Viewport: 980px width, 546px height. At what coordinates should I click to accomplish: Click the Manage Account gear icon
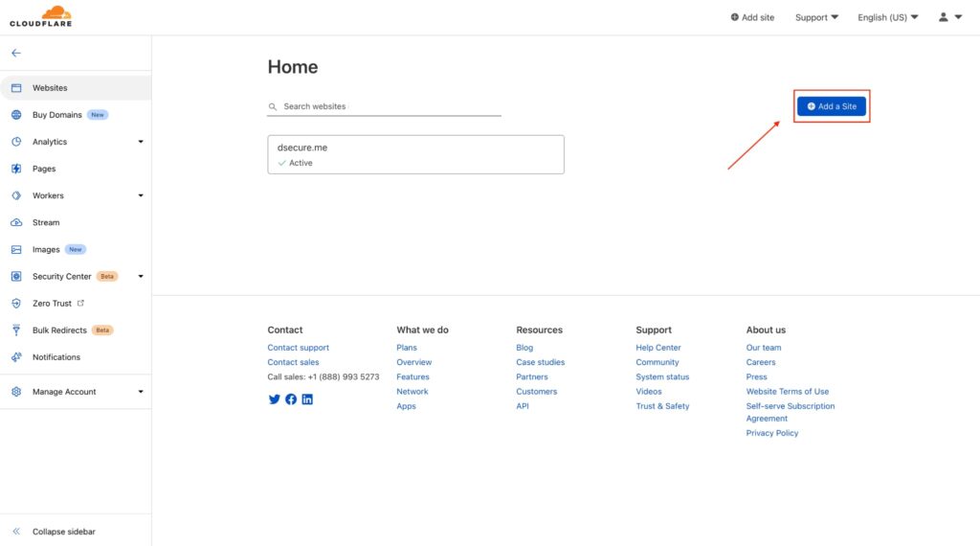[x=16, y=392]
